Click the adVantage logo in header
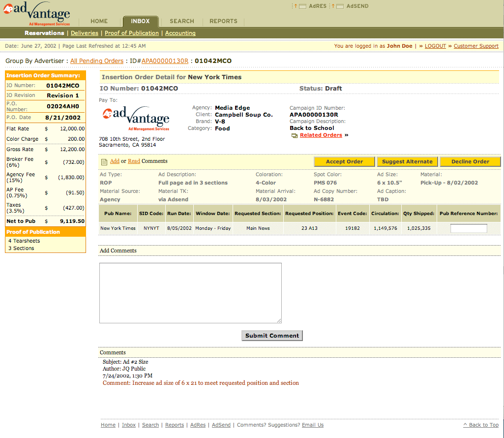Viewport: 504px width, 438px height. pyautogui.click(x=37, y=13)
